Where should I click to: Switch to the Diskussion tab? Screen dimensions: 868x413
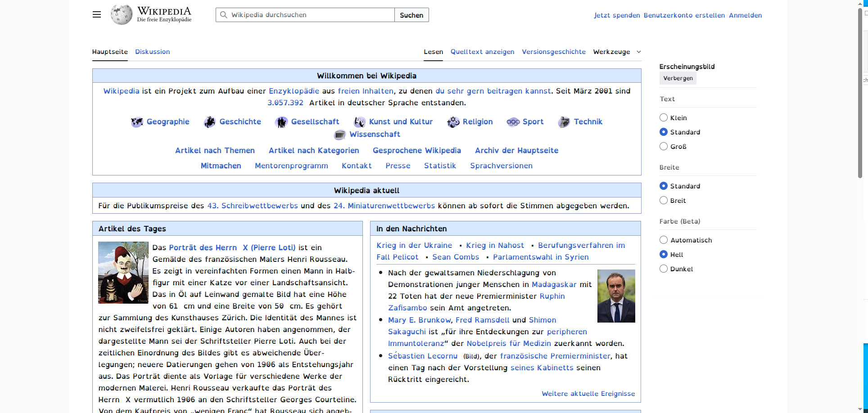(152, 52)
